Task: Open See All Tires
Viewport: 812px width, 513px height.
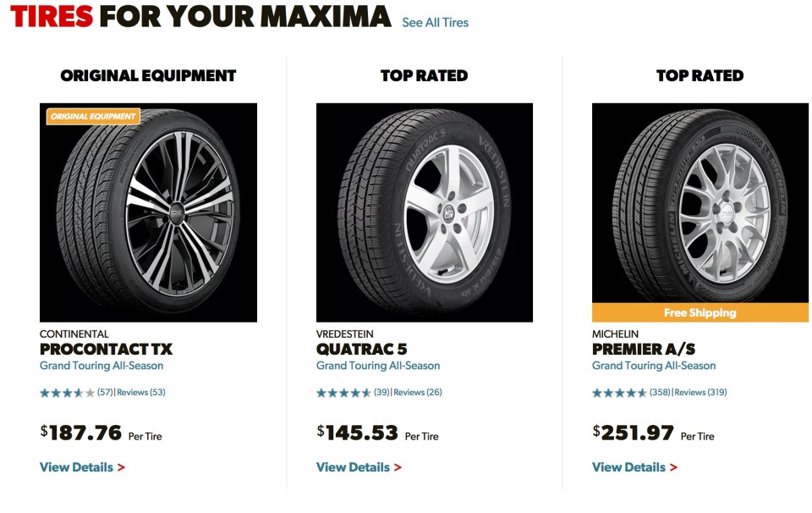Action: [436, 24]
